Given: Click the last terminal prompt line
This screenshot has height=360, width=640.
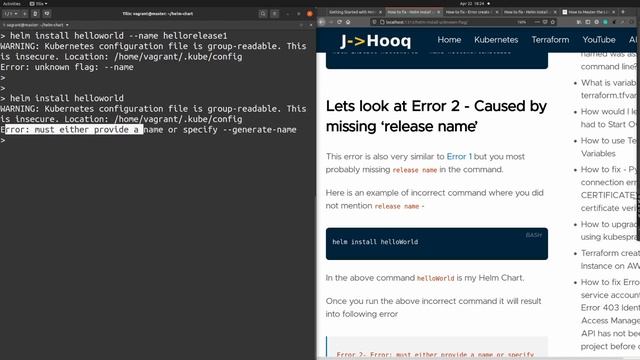Looking at the screenshot, I should pyautogui.click(x=3, y=140).
